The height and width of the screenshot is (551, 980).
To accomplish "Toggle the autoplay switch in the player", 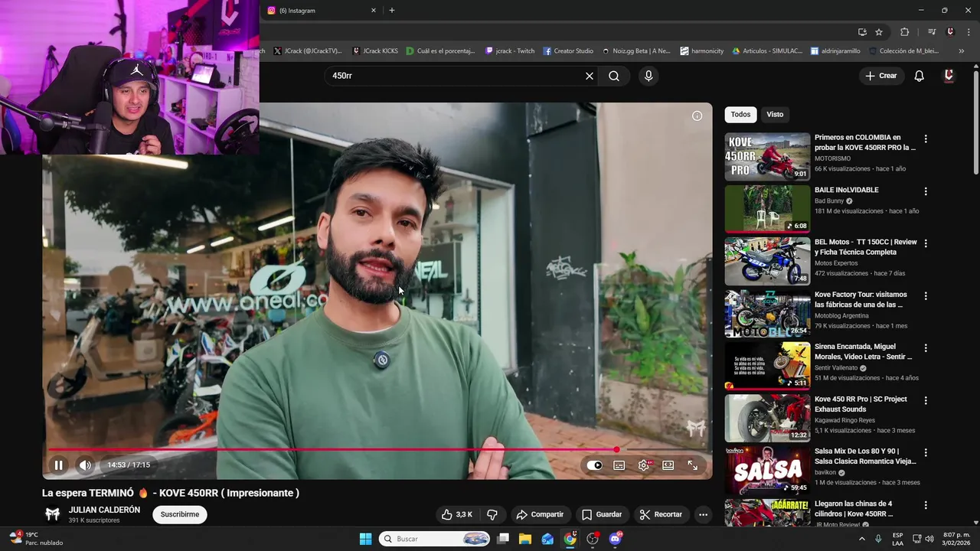I will pos(595,465).
